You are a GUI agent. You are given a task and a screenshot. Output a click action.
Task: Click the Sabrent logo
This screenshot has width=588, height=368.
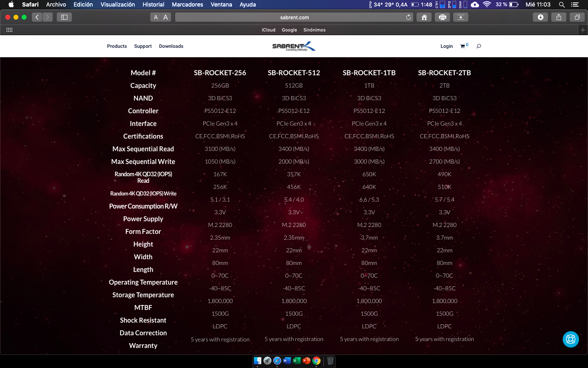(x=294, y=46)
